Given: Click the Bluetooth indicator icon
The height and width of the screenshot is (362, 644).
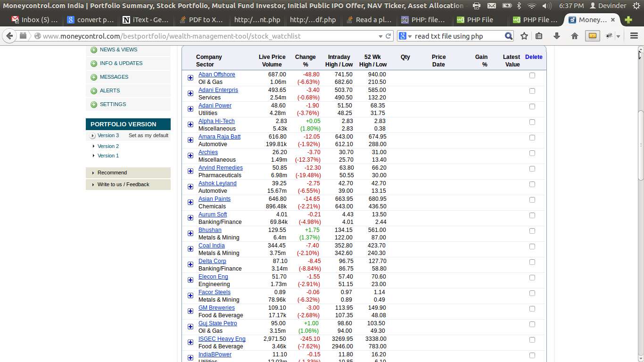Looking at the screenshot, I should coord(519,6).
